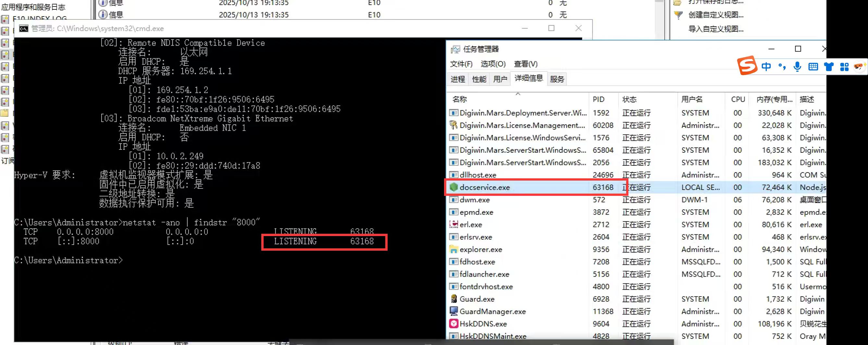Click 导入自定义视图... in the actions pane

tap(716, 29)
